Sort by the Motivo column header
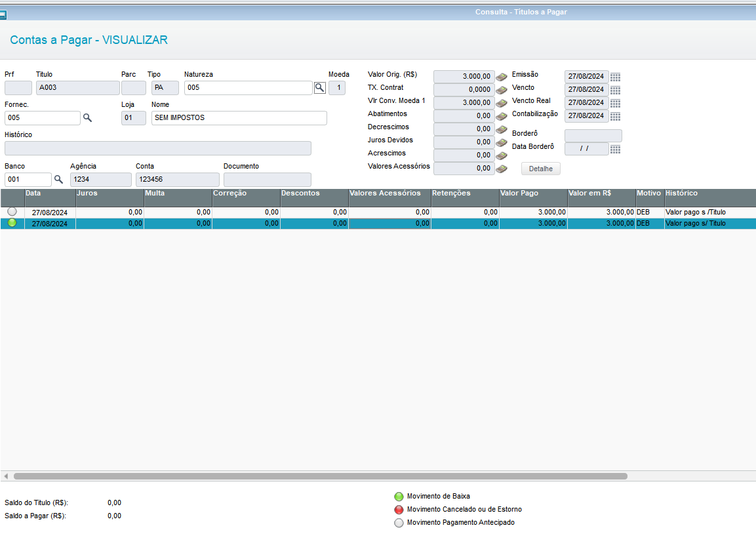The height and width of the screenshot is (553, 756). [x=650, y=198]
